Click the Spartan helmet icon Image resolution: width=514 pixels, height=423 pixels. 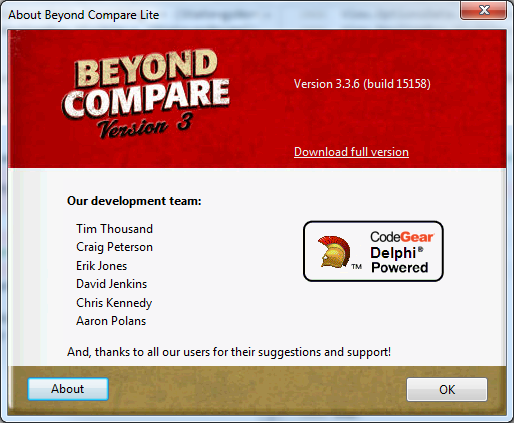(334, 252)
